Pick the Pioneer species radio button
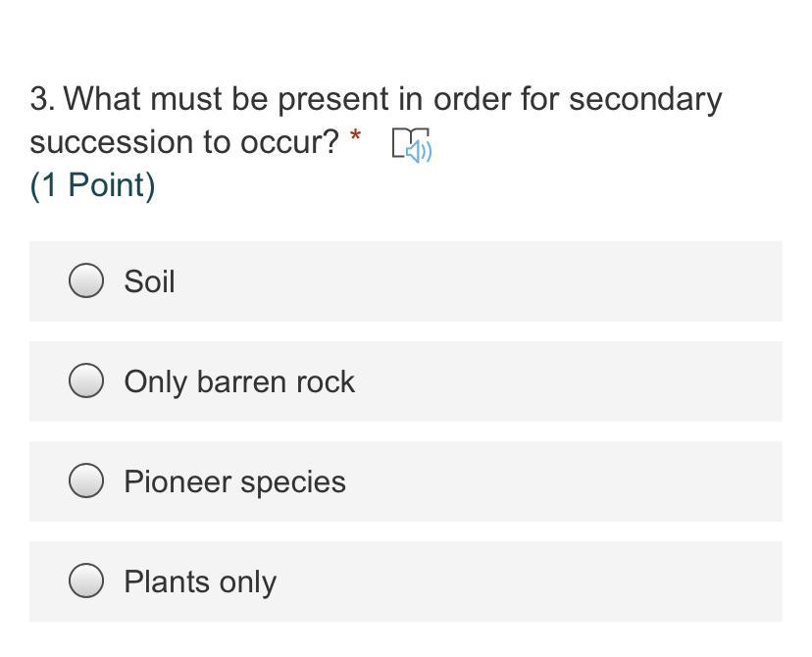 (86, 481)
